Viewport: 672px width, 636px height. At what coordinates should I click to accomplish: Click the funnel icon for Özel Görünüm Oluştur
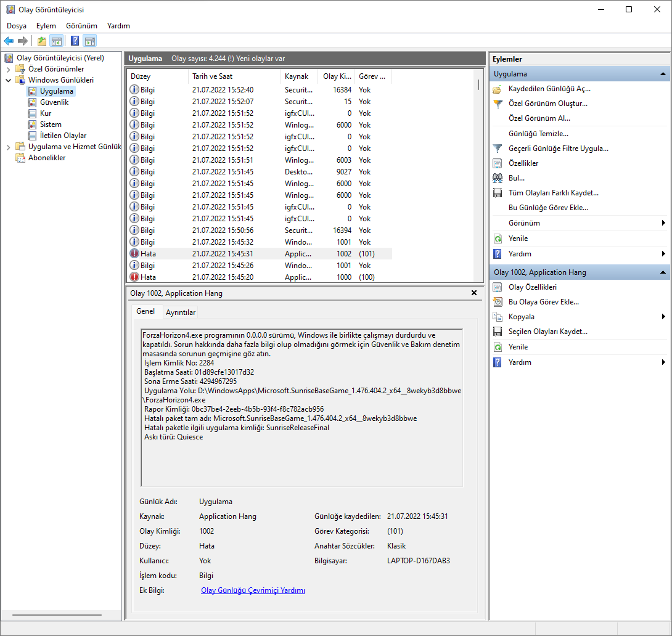[x=498, y=104]
